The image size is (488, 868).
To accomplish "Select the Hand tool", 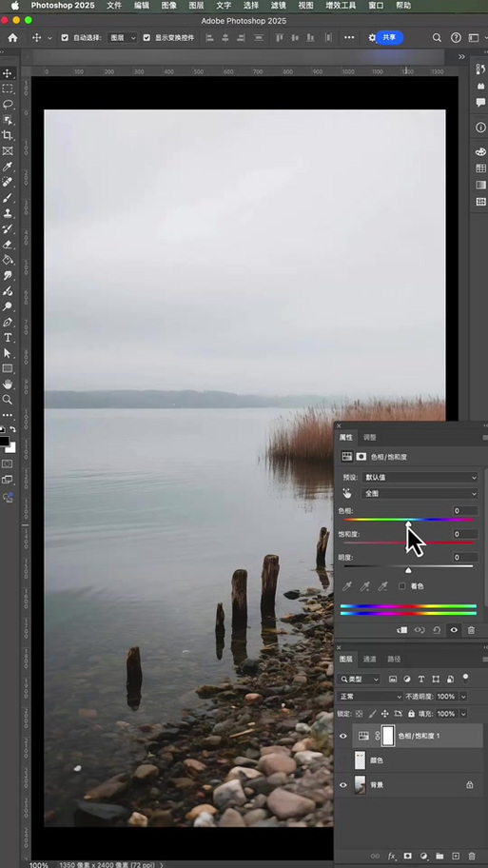I will [8, 384].
